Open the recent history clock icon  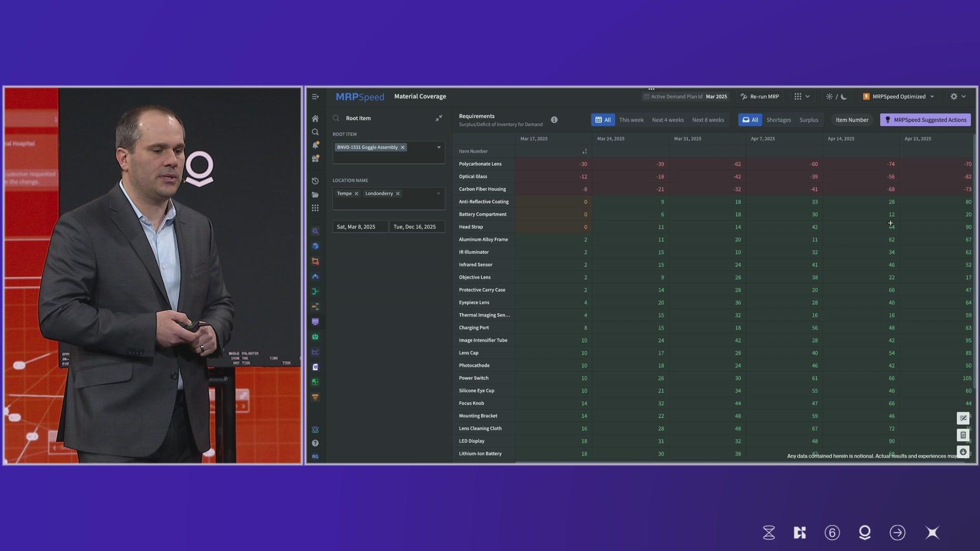point(315,181)
